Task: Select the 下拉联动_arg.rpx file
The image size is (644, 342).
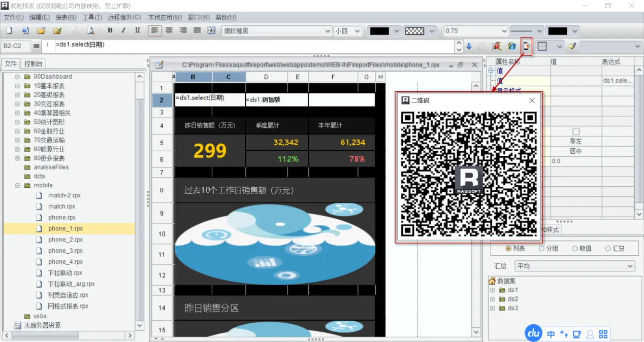Action: [x=72, y=284]
